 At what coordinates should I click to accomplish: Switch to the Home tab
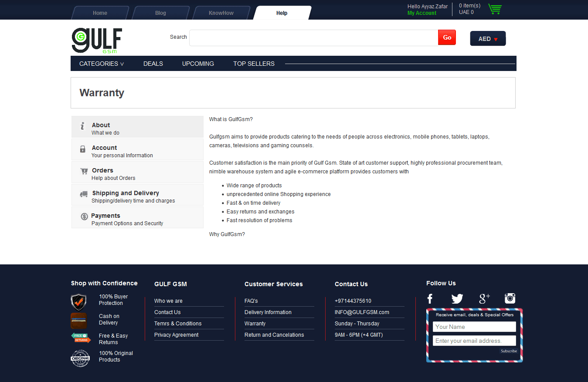pos(100,13)
